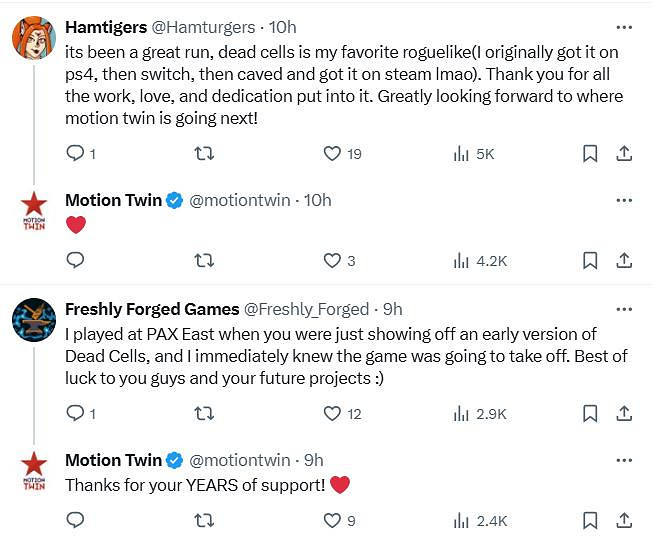View the 2.4K views analytics icon

(x=462, y=520)
